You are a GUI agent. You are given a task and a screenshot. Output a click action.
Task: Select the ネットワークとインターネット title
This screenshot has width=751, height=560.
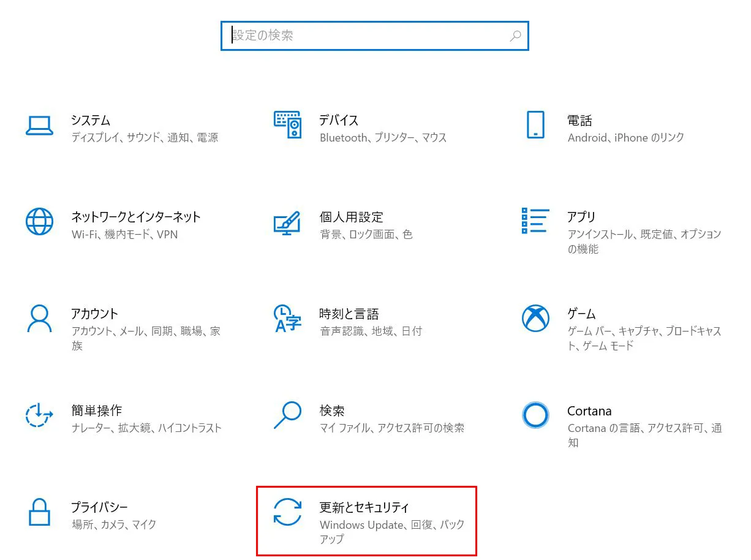pyautogui.click(x=136, y=217)
